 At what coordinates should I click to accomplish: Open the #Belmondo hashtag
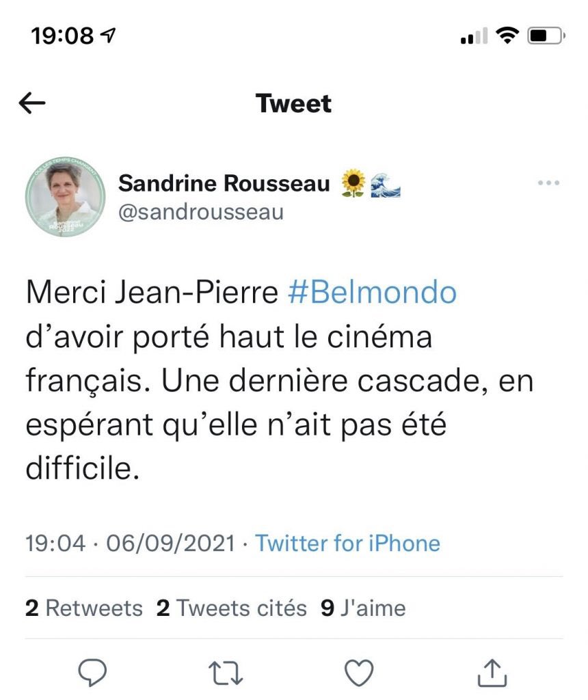(372, 293)
